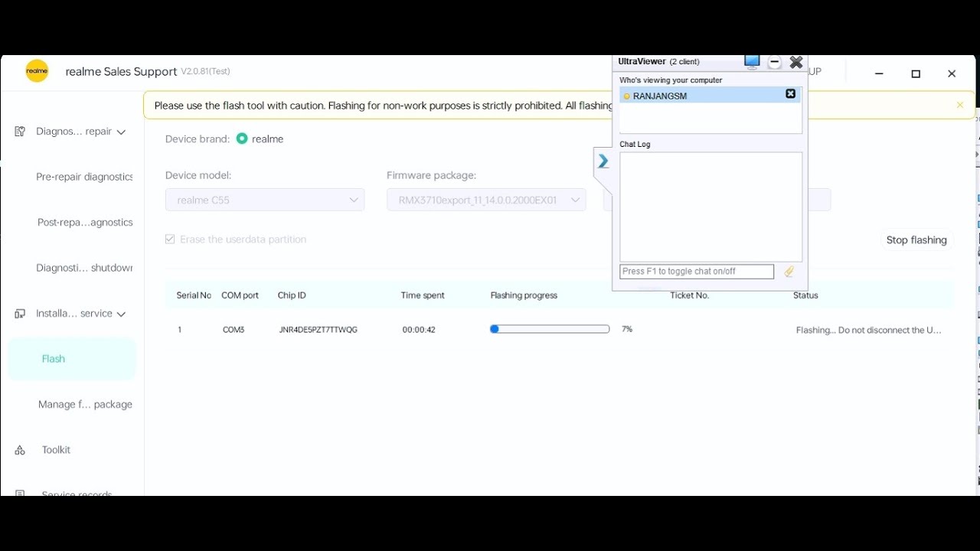Close the UltraViewer panel
Screen dimensions: 980x551
click(x=796, y=62)
